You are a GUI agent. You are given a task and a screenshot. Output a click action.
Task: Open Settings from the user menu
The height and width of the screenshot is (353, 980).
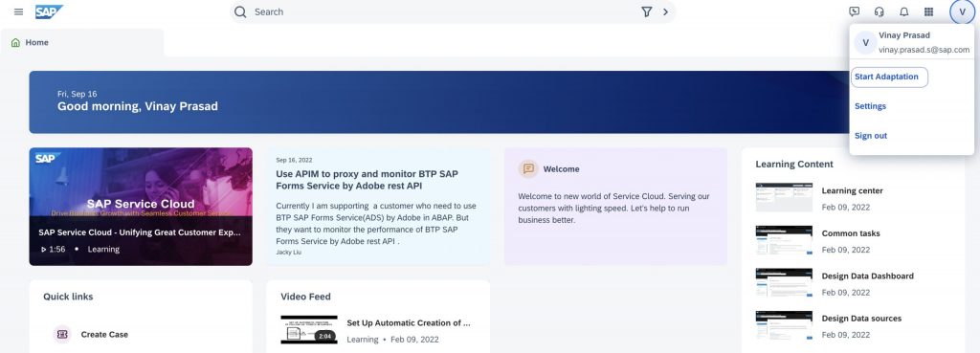pyautogui.click(x=870, y=106)
